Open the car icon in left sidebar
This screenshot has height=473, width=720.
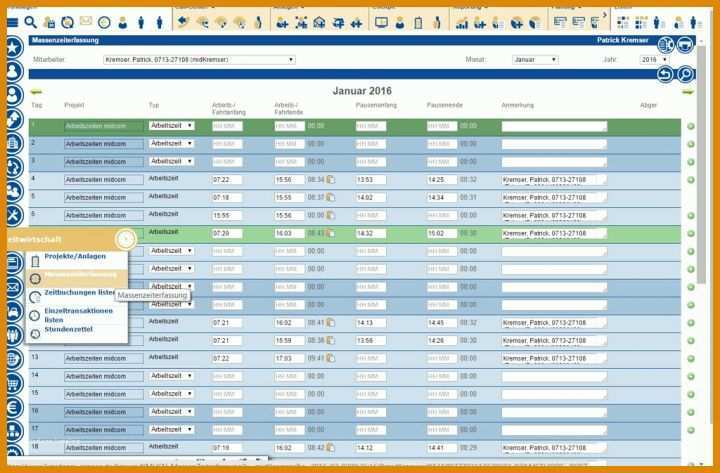coord(14,311)
